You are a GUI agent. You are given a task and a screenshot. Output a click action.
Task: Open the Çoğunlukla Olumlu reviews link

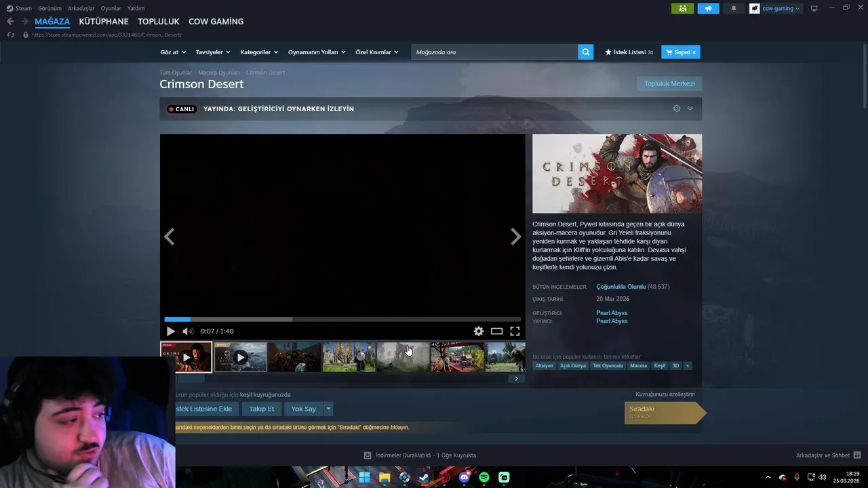[621, 287]
